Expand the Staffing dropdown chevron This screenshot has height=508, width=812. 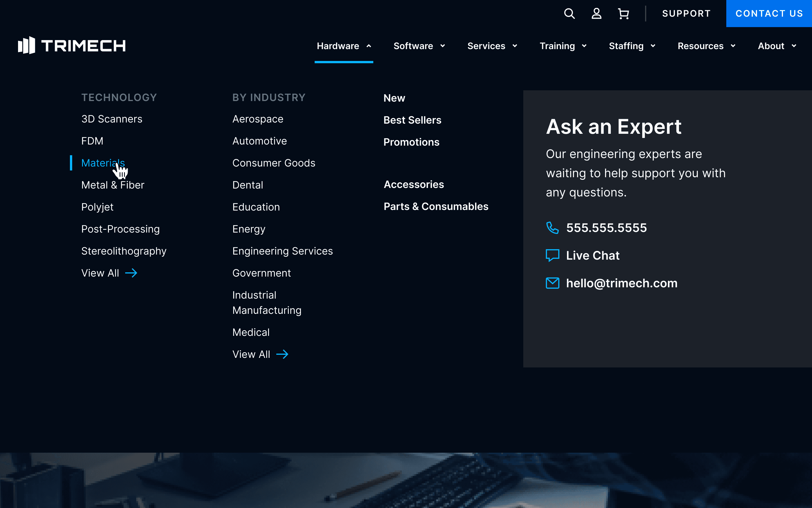pyautogui.click(x=653, y=46)
